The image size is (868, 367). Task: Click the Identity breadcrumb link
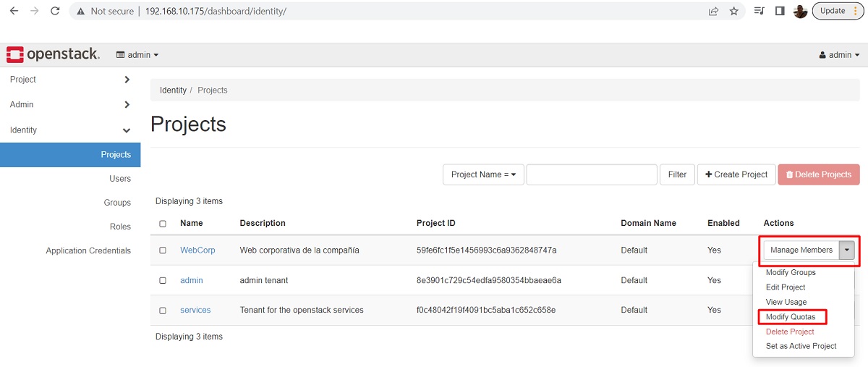point(173,90)
